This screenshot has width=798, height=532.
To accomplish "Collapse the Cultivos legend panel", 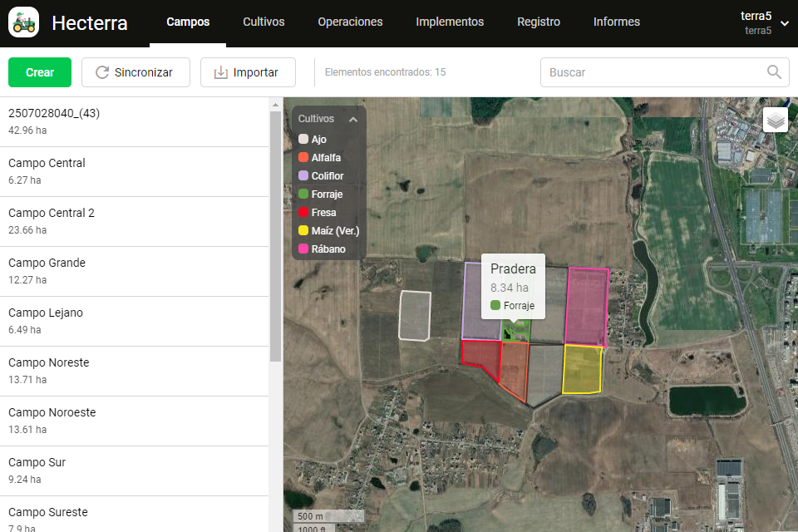I will (353, 120).
